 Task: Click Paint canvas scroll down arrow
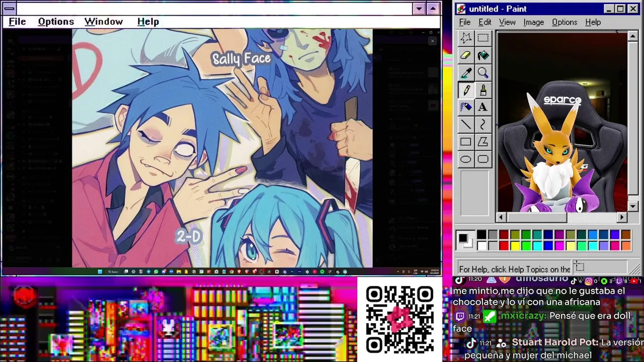pyautogui.click(x=633, y=207)
